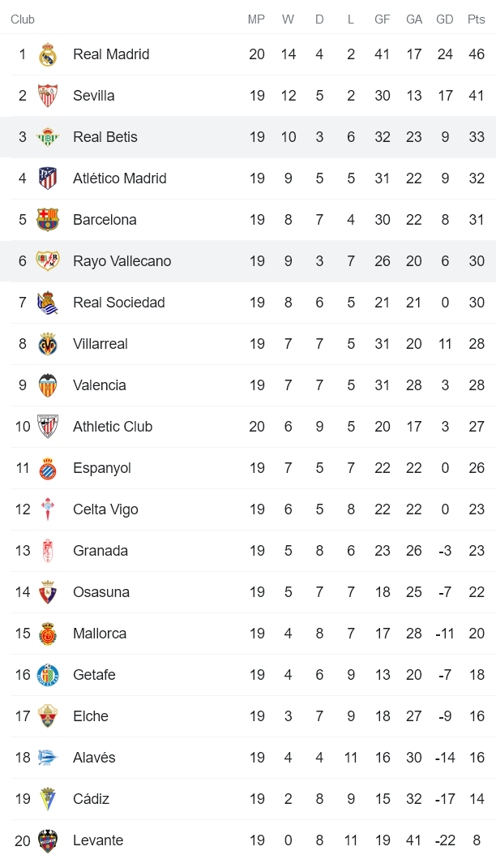496x868 pixels.
Task: Click the Getafe club crest
Action: pyautogui.click(x=48, y=675)
